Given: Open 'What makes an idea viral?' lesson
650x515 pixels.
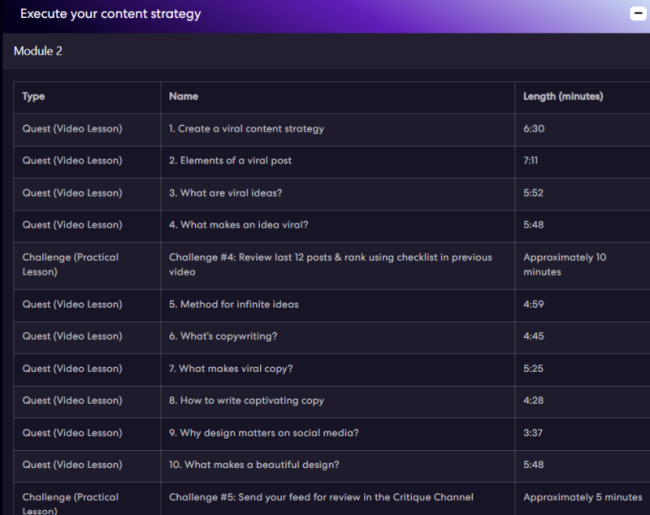Looking at the screenshot, I should click(x=238, y=225).
